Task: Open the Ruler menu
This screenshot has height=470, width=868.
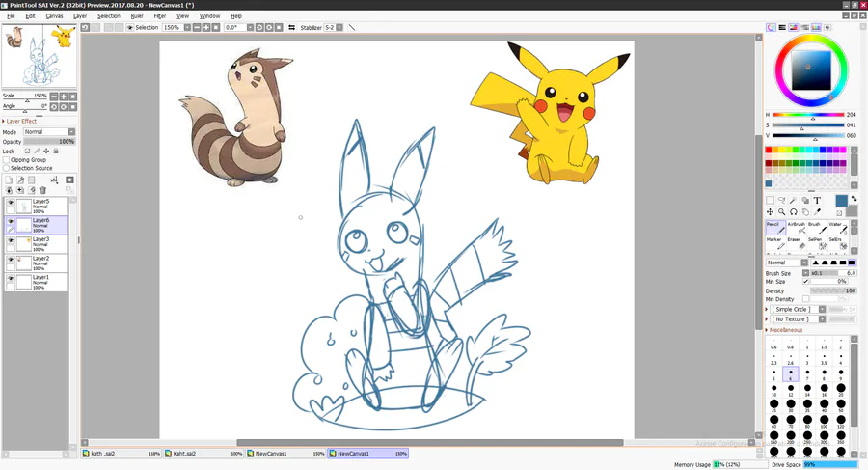Action: point(137,16)
